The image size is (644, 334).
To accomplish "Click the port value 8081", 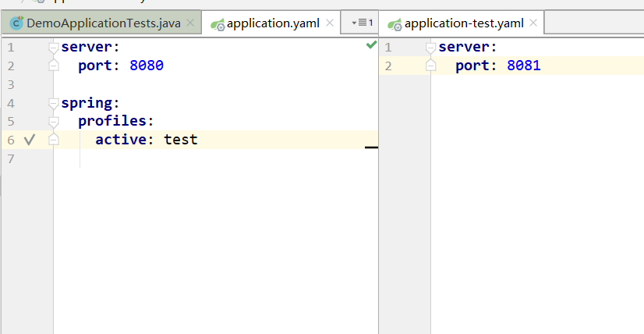I will tap(524, 66).
